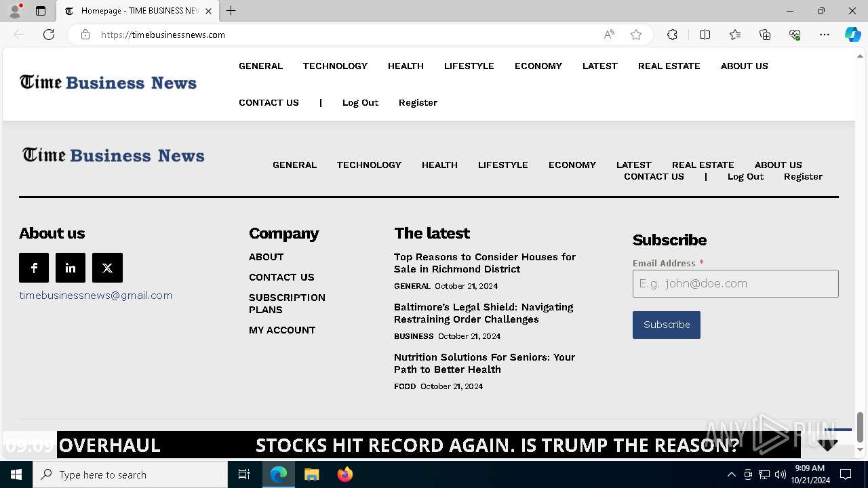868x488 pixels.
Task: Open a new tab with plus icon
Action: [231, 11]
